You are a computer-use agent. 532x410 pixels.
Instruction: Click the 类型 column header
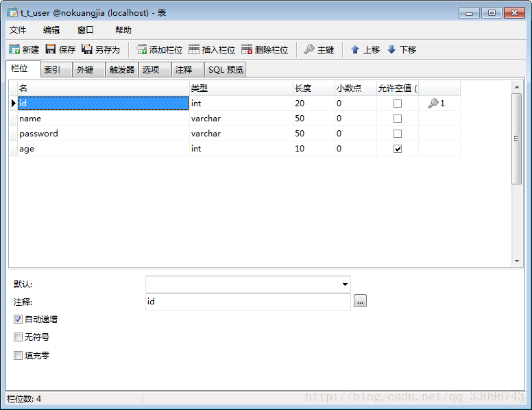(x=241, y=88)
